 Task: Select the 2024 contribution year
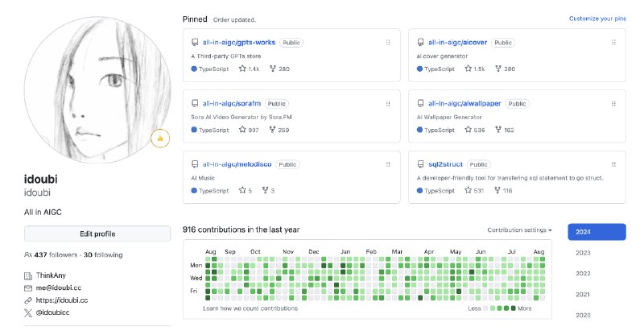tap(597, 232)
